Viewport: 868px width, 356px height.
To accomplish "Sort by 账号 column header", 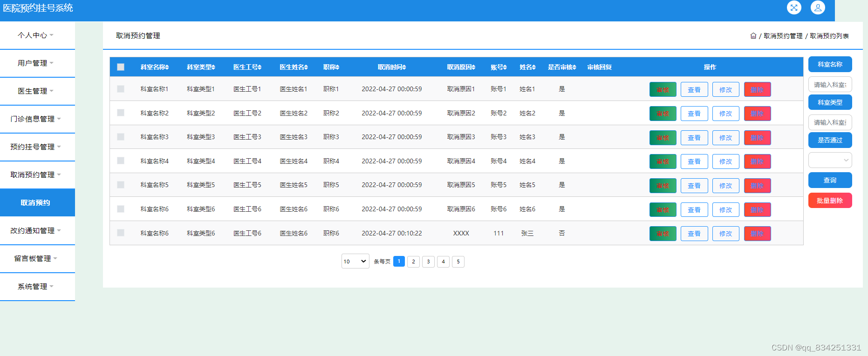I will (x=499, y=67).
